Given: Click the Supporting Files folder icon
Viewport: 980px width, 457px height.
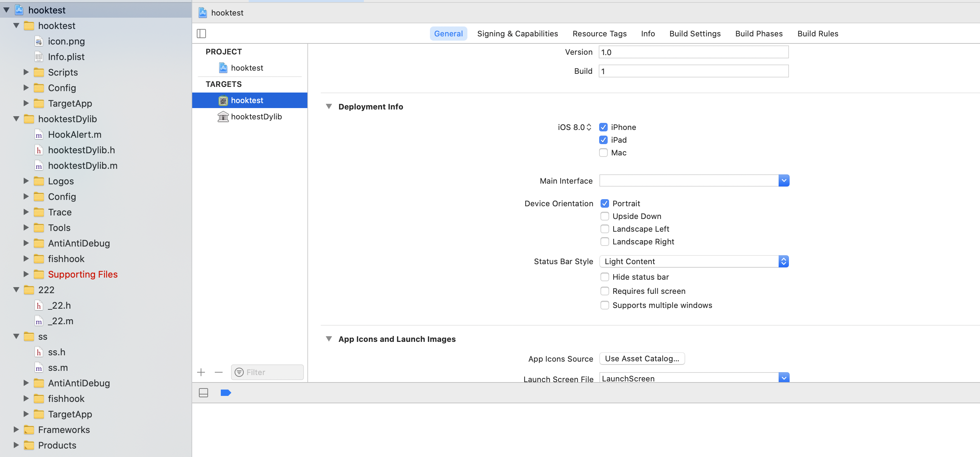Looking at the screenshot, I should click(x=39, y=274).
